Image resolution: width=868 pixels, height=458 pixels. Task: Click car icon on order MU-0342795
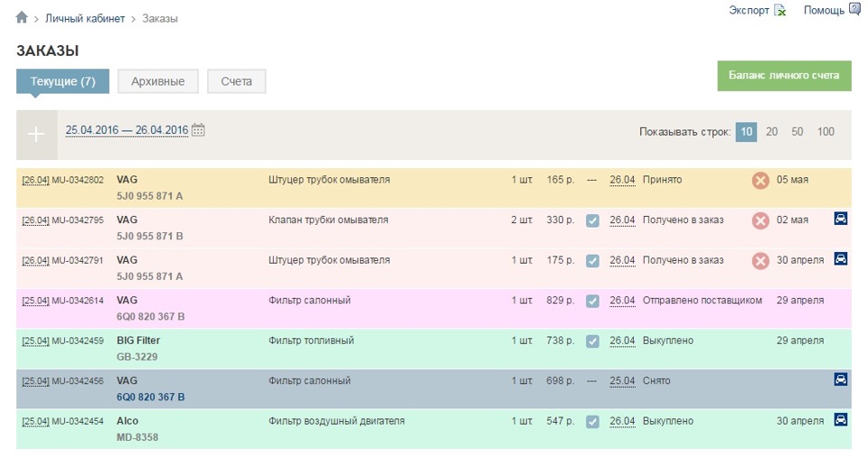click(x=841, y=219)
